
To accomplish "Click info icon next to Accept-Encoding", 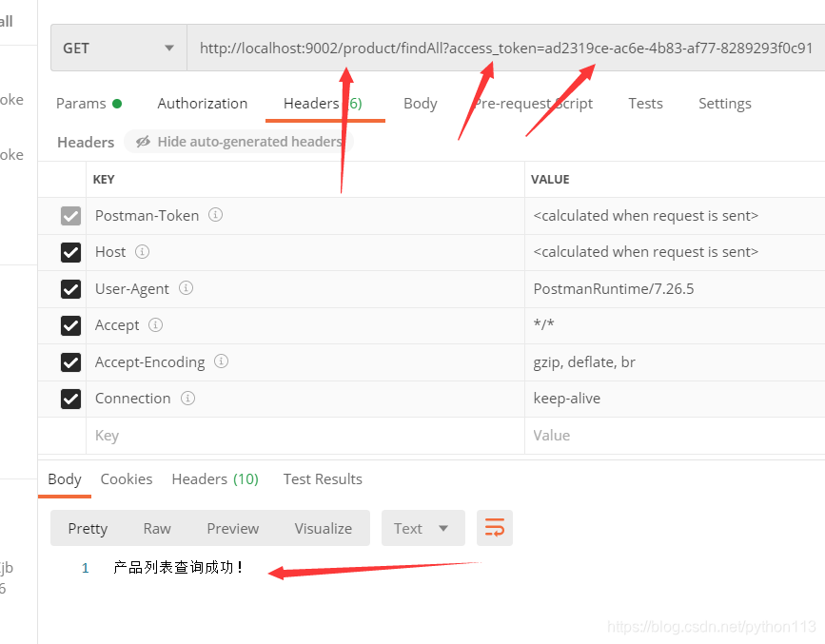I will pyautogui.click(x=221, y=361).
